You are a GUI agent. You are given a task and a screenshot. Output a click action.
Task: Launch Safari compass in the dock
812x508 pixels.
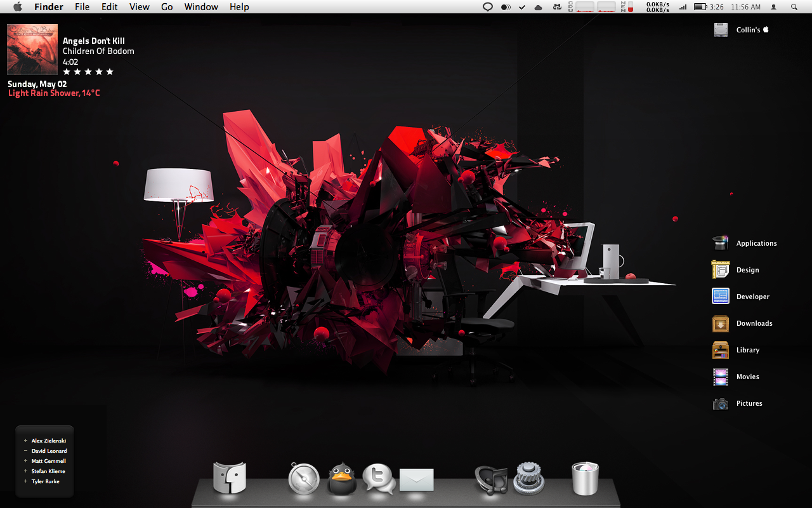click(x=304, y=479)
